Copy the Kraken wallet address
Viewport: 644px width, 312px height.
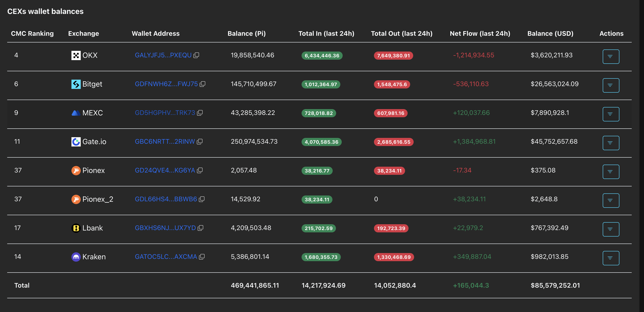tap(202, 257)
